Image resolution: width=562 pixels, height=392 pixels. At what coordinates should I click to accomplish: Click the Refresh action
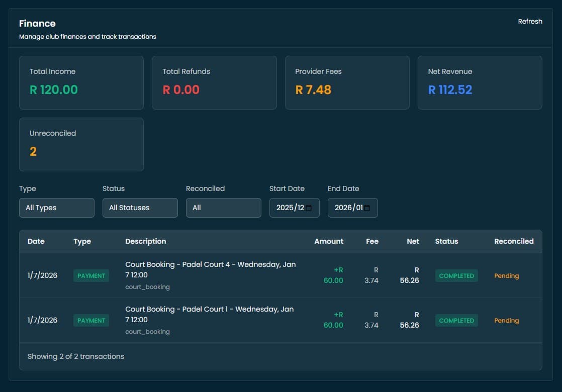pos(530,21)
